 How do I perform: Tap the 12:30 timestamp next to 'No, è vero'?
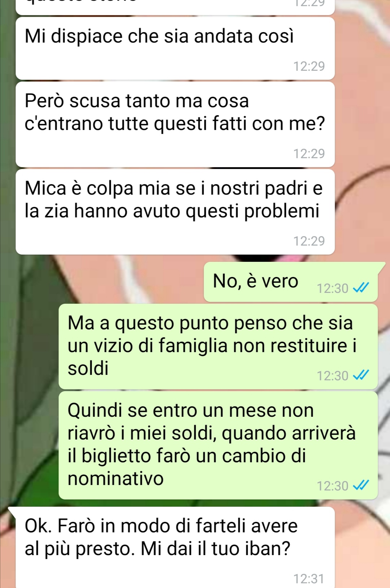click(x=333, y=288)
